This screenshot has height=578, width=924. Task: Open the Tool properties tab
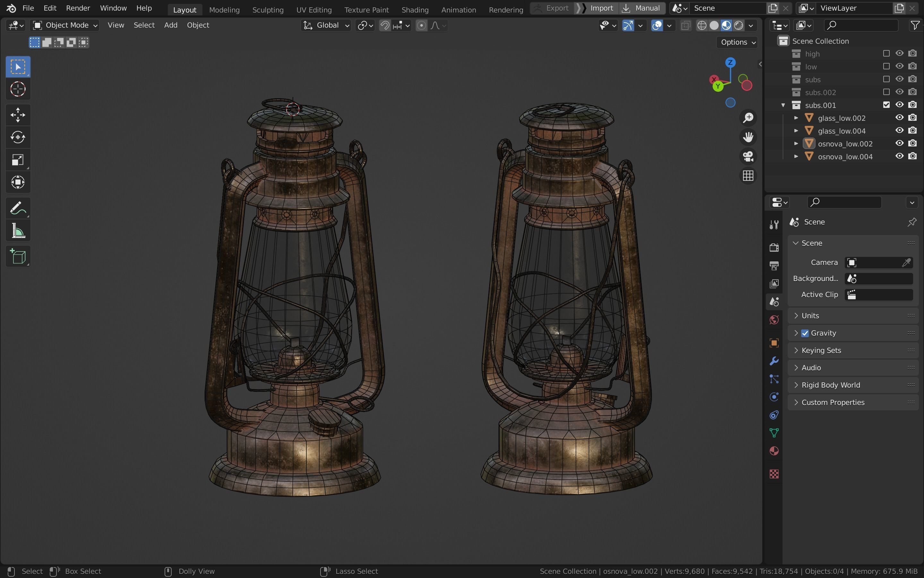pyautogui.click(x=774, y=224)
